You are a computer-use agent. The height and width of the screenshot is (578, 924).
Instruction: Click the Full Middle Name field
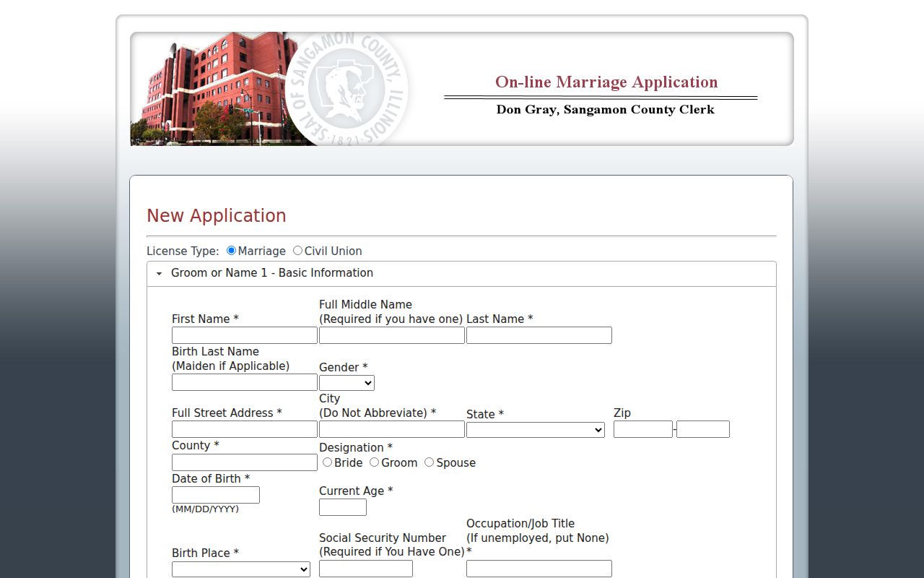(x=392, y=335)
